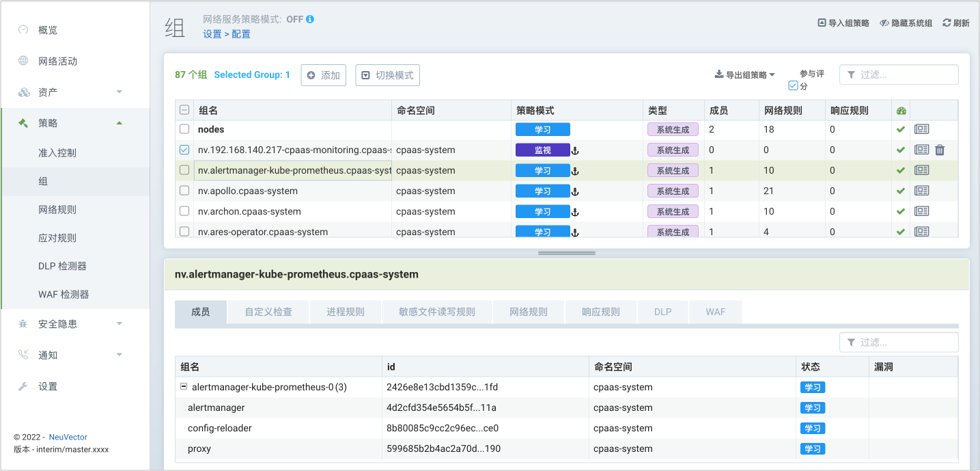The width and height of the screenshot is (980, 471).
Task: Check the nv.apollo.cpaas-system row checkbox
Action: pyautogui.click(x=184, y=191)
